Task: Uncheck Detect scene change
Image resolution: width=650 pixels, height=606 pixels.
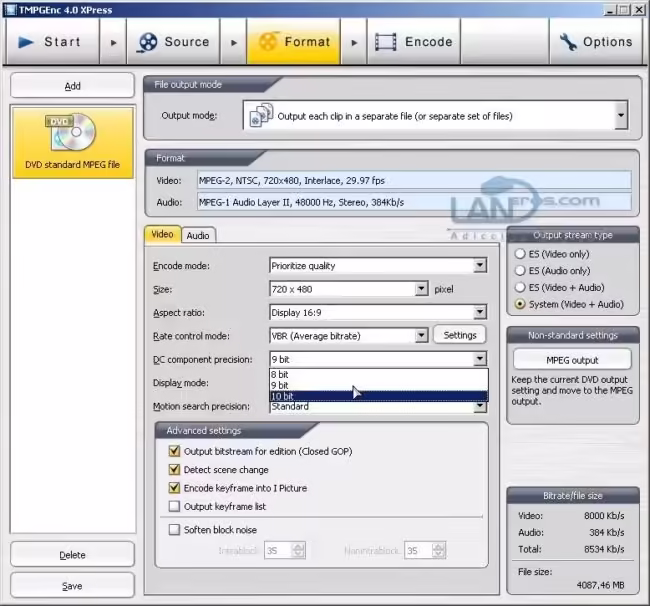Action: click(175, 470)
